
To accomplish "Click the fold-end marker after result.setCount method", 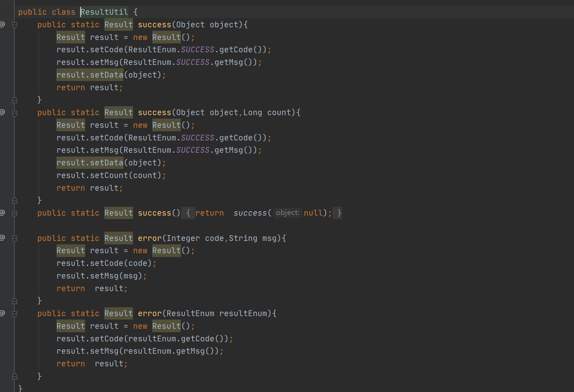I will point(14,200).
